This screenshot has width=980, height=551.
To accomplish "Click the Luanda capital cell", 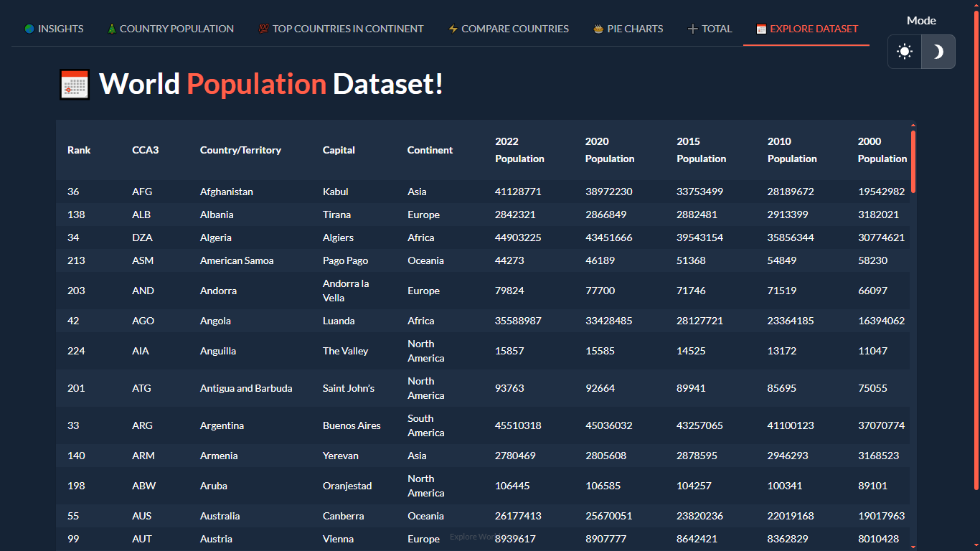I will coord(339,321).
